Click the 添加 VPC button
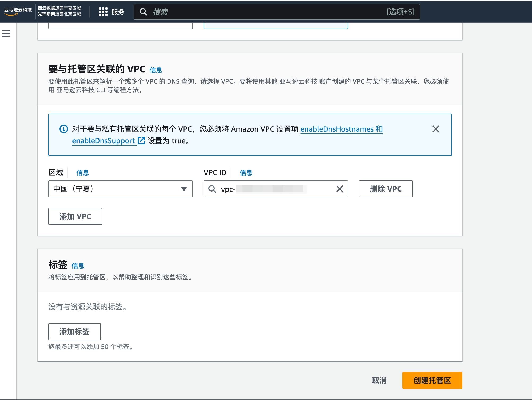Screen dimensions: 532x400 (75, 216)
